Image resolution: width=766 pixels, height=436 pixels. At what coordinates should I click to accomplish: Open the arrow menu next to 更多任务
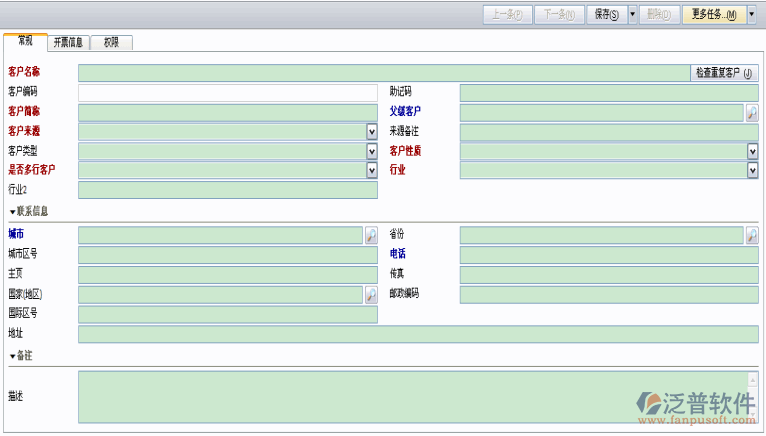pyautogui.click(x=752, y=14)
